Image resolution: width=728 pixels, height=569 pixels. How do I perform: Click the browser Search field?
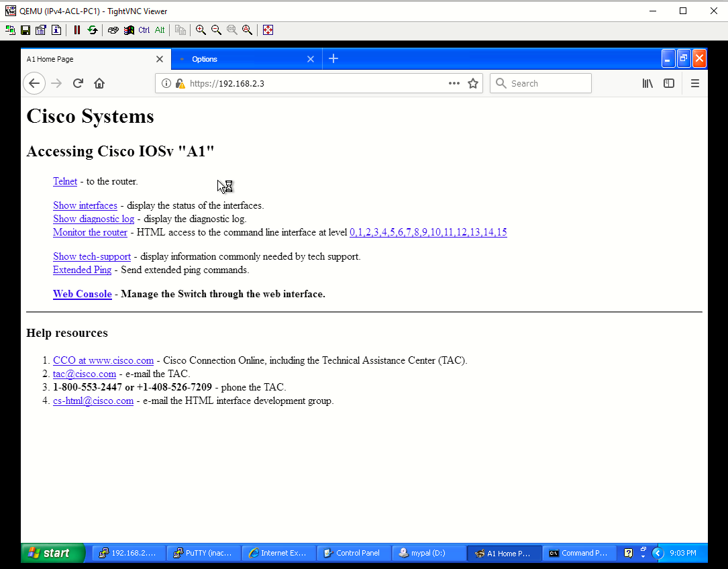pyautogui.click(x=540, y=83)
